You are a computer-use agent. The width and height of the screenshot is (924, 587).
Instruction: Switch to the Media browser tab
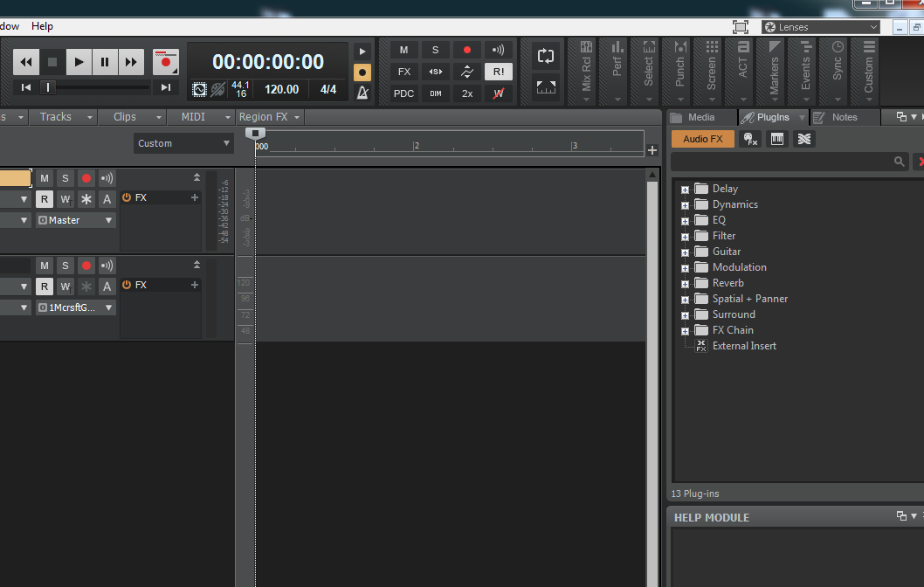point(700,117)
